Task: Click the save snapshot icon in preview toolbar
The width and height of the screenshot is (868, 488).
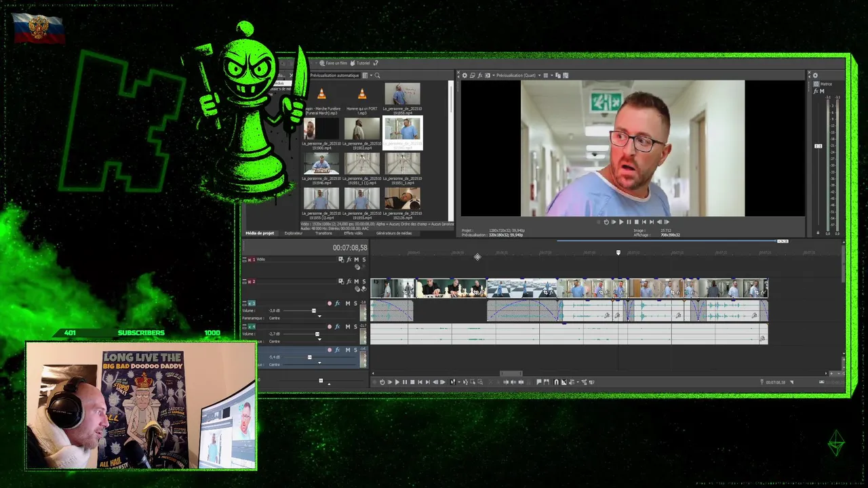Action: [x=566, y=75]
